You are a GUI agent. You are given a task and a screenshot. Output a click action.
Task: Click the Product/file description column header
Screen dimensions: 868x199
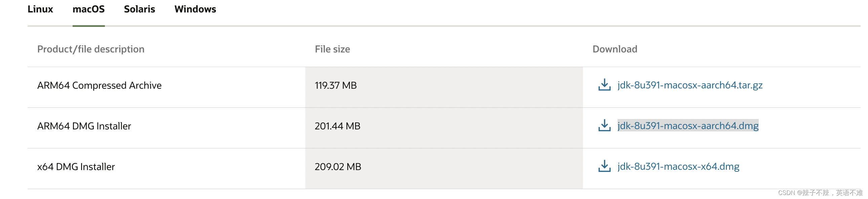[x=91, y=49]
